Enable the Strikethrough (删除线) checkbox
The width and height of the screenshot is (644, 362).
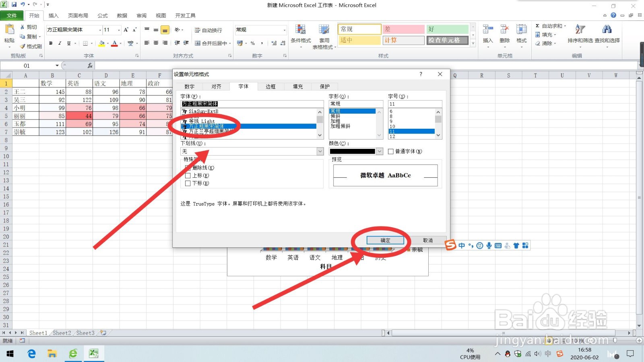coord(188,168)
